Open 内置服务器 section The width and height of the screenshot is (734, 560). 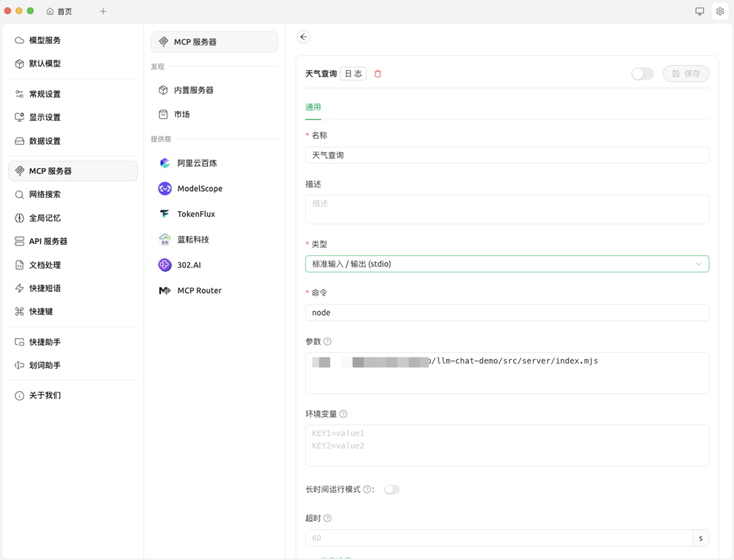coord(193,90)
